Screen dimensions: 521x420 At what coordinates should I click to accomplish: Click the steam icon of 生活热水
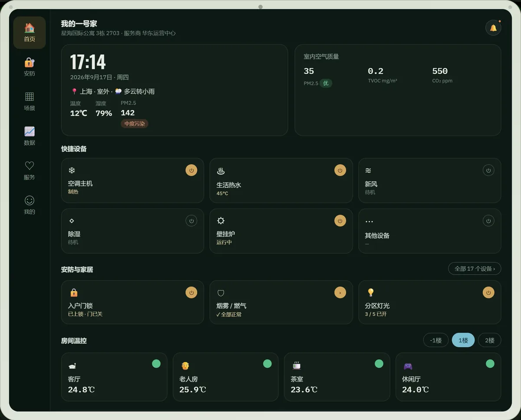coord(221,171)
